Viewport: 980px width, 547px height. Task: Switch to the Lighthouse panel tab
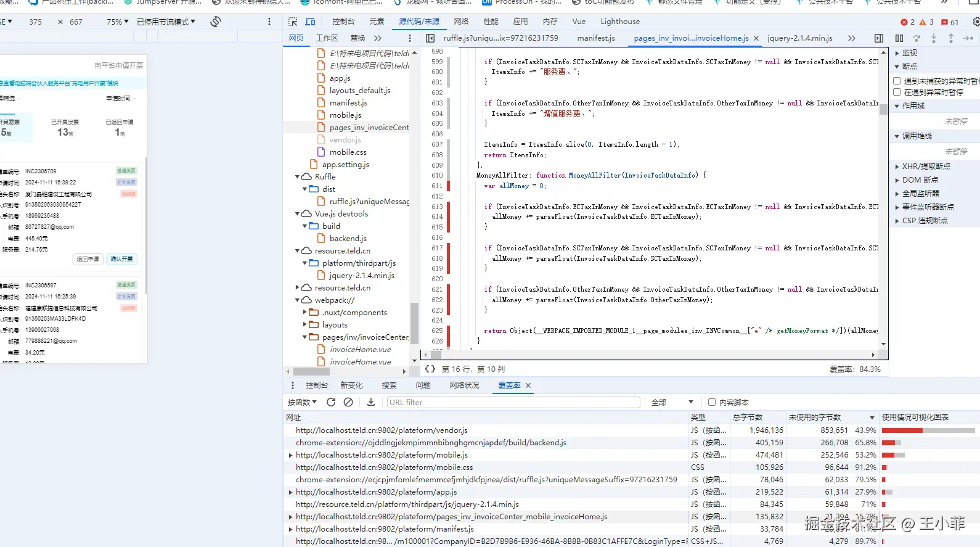[619, 22]
